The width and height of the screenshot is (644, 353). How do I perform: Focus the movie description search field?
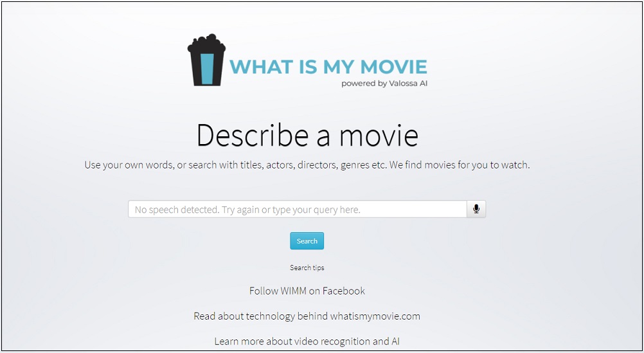pyautogui.click(x=297, y=209)
